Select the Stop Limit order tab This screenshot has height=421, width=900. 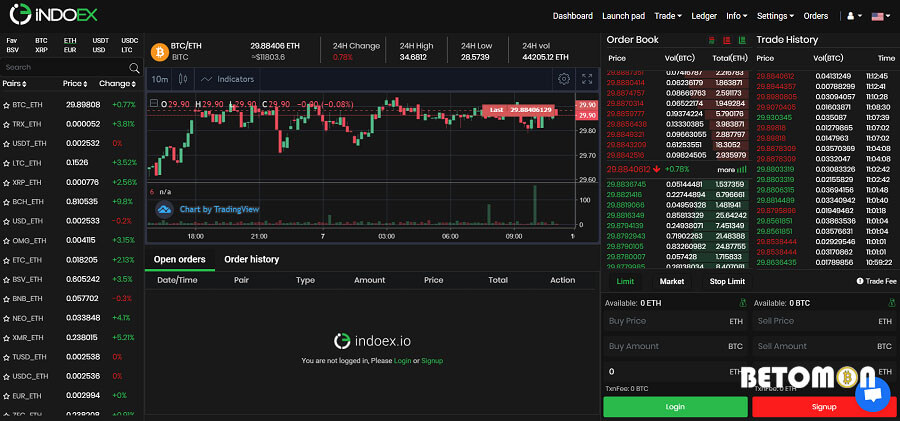(x=727, y=281)
